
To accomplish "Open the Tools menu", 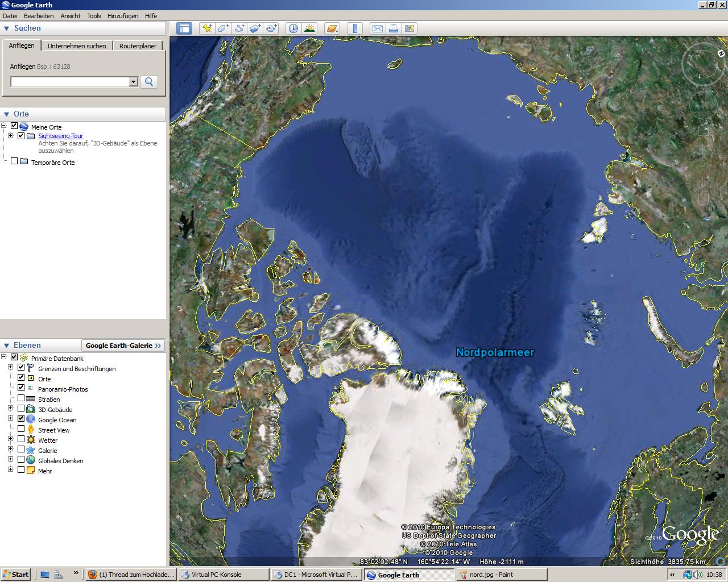I will (x=94, y=16).
